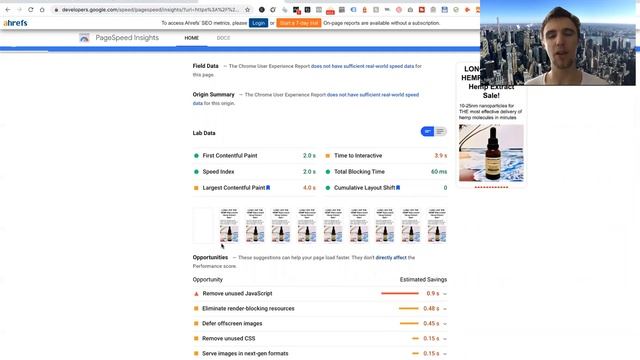640x360 pixels.
Task: Click the green dot beside First Contentful Paint
Action: tap(196, 156)
